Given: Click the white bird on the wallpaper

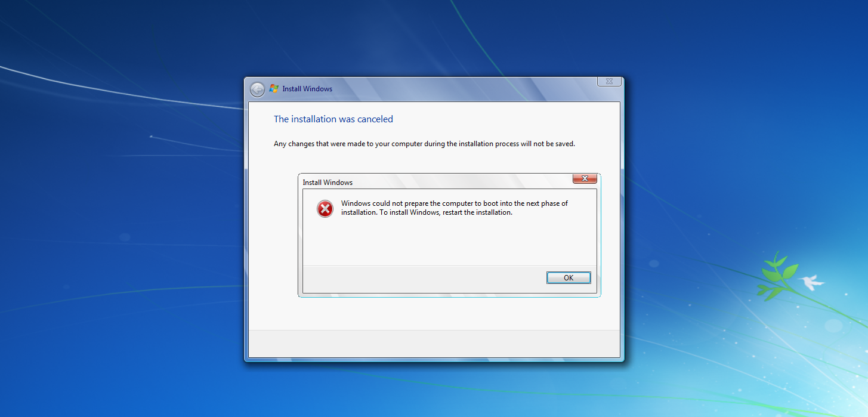Looking at the screenshot, I should click(813, 282).
